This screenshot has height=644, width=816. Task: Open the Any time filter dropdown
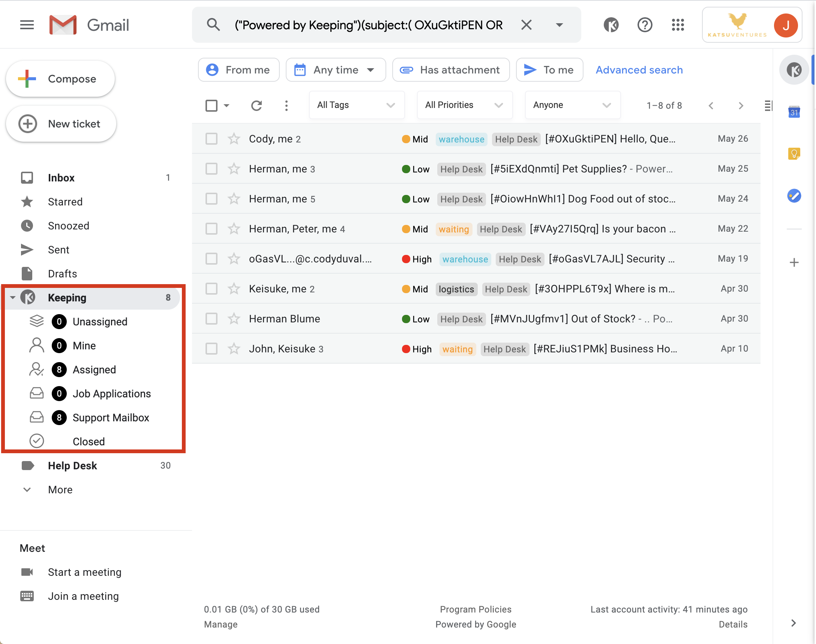335,70
